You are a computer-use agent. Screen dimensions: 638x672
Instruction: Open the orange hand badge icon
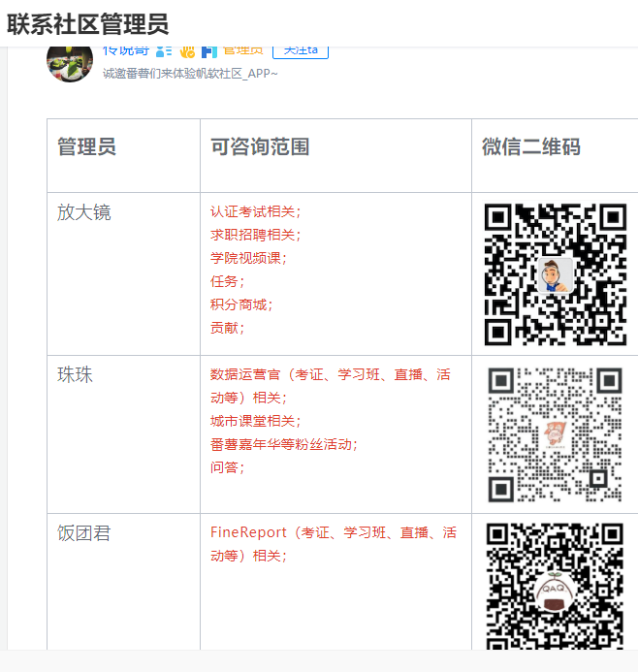point(187,51)
